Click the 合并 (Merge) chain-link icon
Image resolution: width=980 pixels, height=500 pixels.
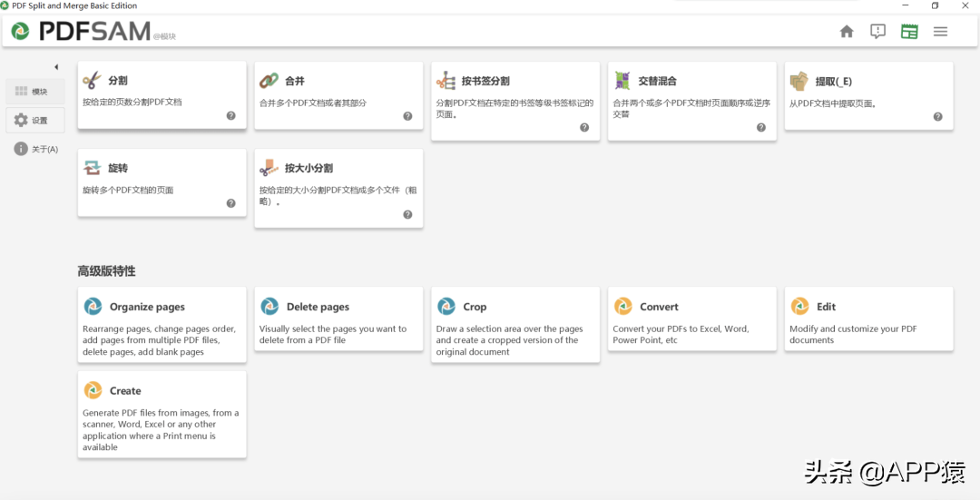pos(269,80)
